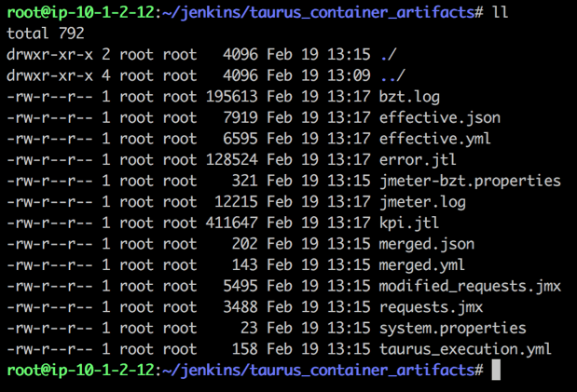The image size is (577, 392).
Task: Click on kpi.jtl in the listing
Action: 409,223
